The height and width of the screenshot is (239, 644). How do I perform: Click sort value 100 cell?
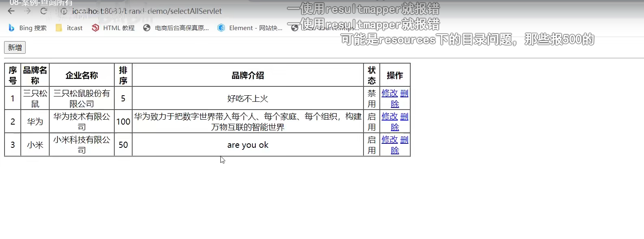123,122
